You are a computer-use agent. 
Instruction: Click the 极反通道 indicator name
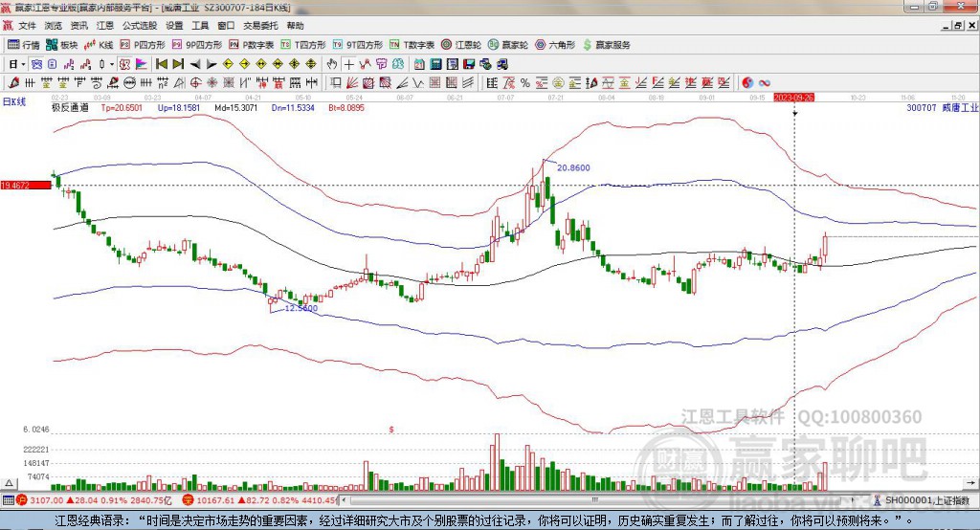pos(70,107)
